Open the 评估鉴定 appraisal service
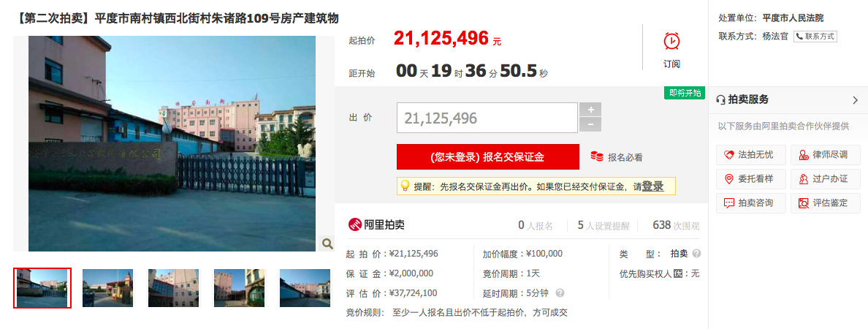The width and height of the screenshot is (868, 329). click(826, 203)
